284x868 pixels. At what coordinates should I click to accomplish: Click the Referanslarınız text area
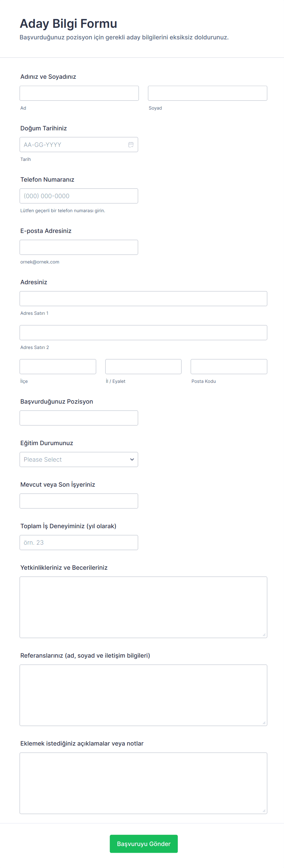point(143,695)
